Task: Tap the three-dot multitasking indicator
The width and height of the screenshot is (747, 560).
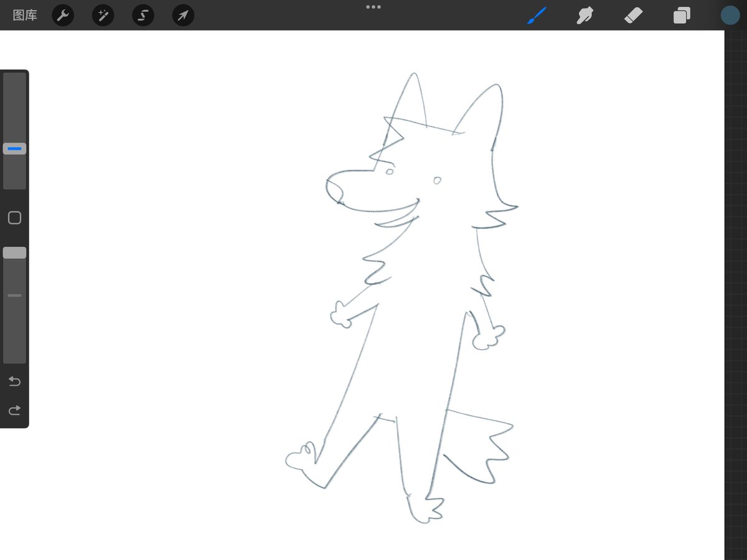Action: (x=374, y=7)
